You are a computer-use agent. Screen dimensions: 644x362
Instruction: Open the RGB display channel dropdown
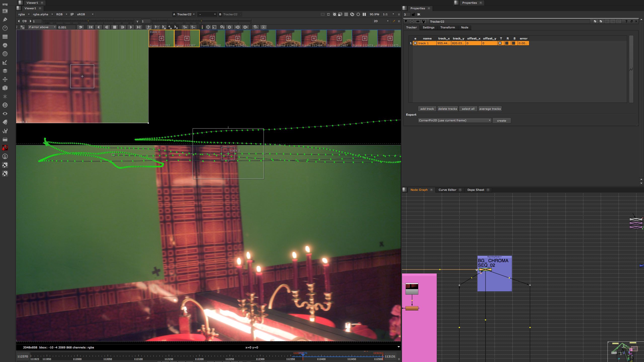[62, 14]
